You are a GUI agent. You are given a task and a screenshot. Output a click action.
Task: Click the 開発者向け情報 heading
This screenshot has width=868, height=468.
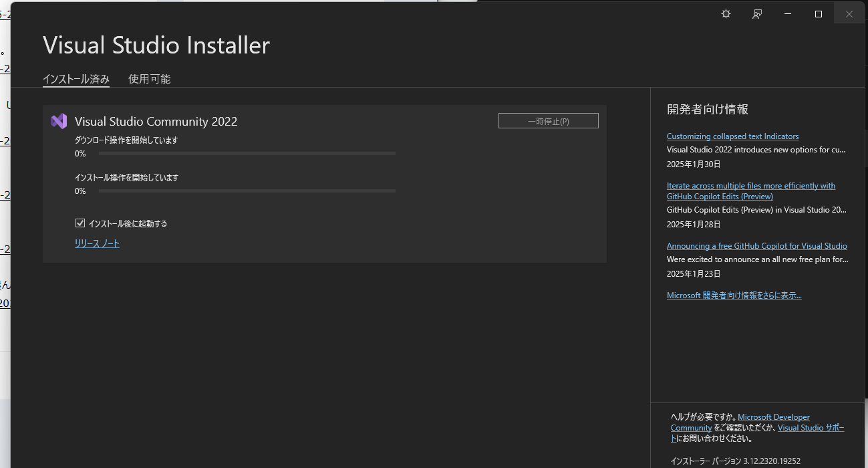pos(708,109)
